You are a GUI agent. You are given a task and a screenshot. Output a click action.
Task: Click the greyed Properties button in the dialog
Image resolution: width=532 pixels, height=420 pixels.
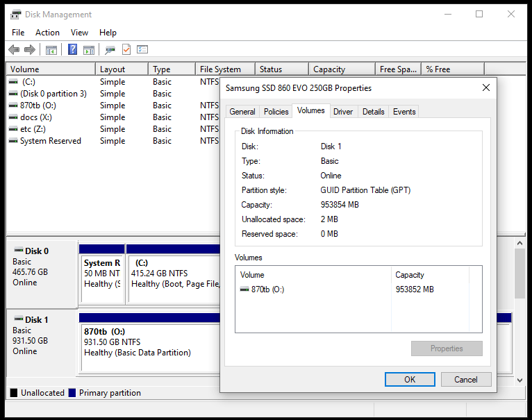(x=447, y=348)
